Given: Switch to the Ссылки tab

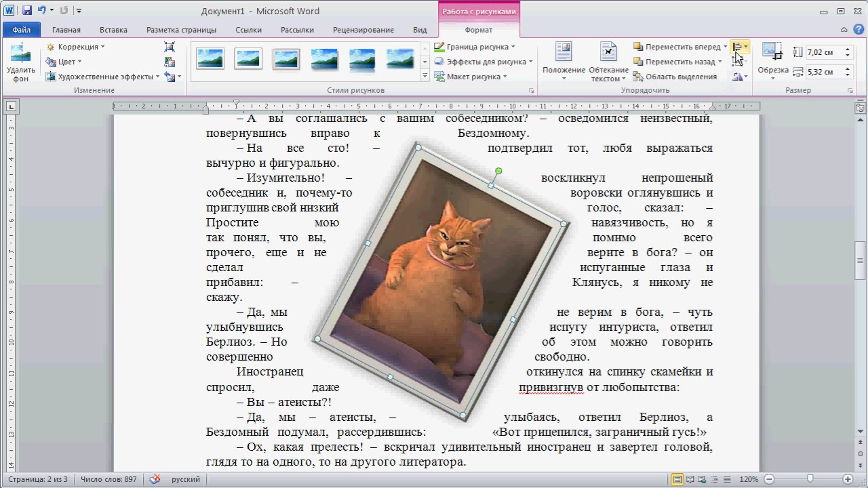Looking at the screenshot, I should (249, 30).
